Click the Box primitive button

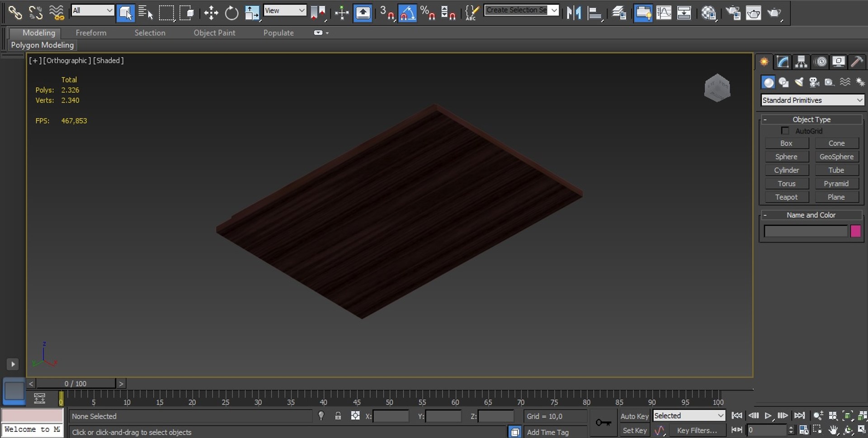coord(787,143)
